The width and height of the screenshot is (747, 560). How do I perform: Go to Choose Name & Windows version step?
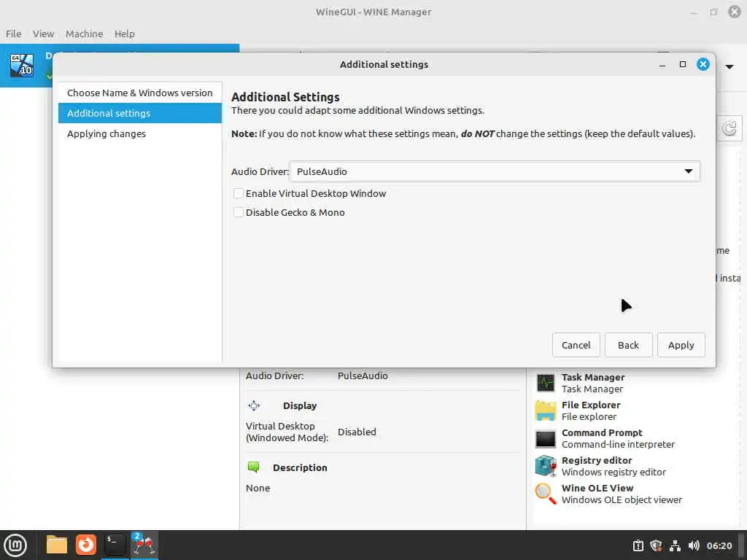(140, 93)
